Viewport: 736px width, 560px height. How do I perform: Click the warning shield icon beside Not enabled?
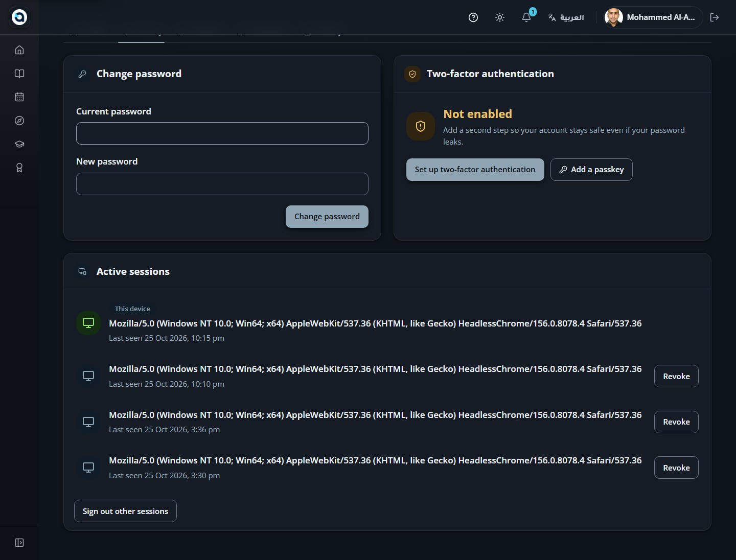click(x=421, y=126)
